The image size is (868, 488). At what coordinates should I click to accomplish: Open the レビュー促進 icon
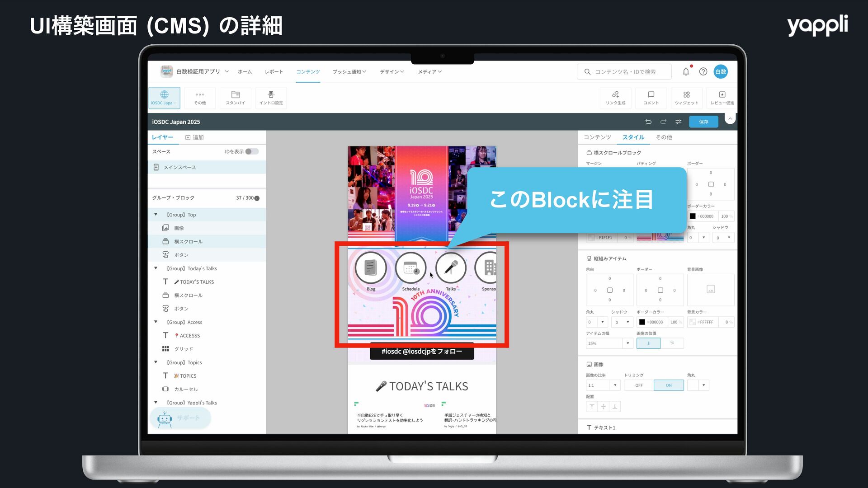pos(722,98)
